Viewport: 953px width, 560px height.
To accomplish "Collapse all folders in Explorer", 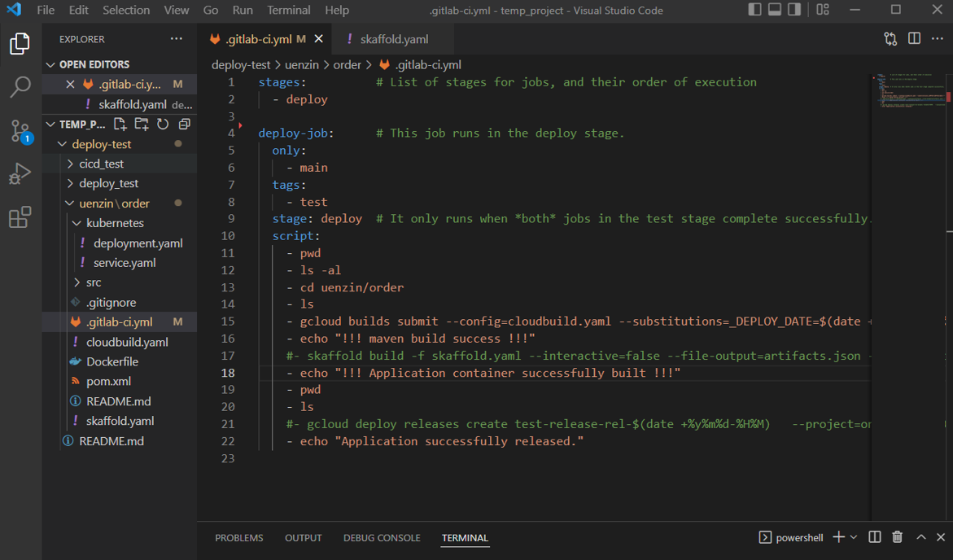I will (184, 124).
